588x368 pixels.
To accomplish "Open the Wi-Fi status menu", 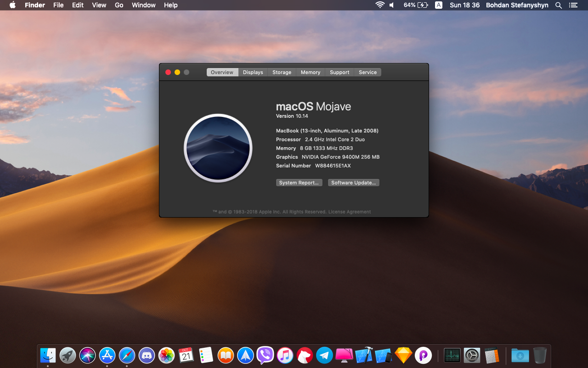I will click(380, 5).
